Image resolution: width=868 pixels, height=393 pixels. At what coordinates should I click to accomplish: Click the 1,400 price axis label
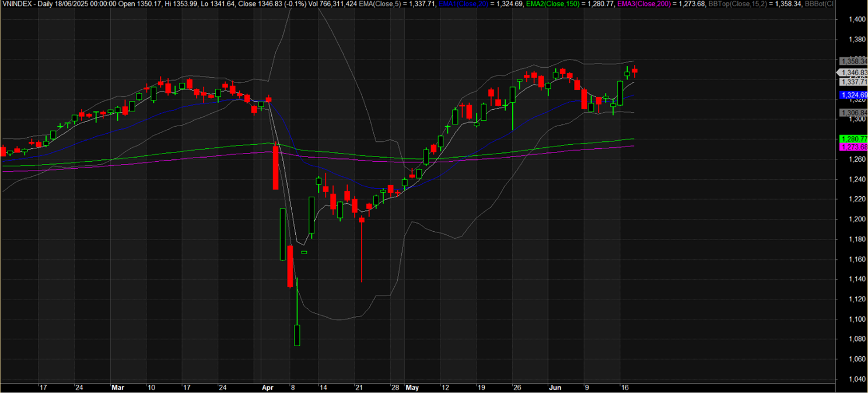tap(857, 19)
